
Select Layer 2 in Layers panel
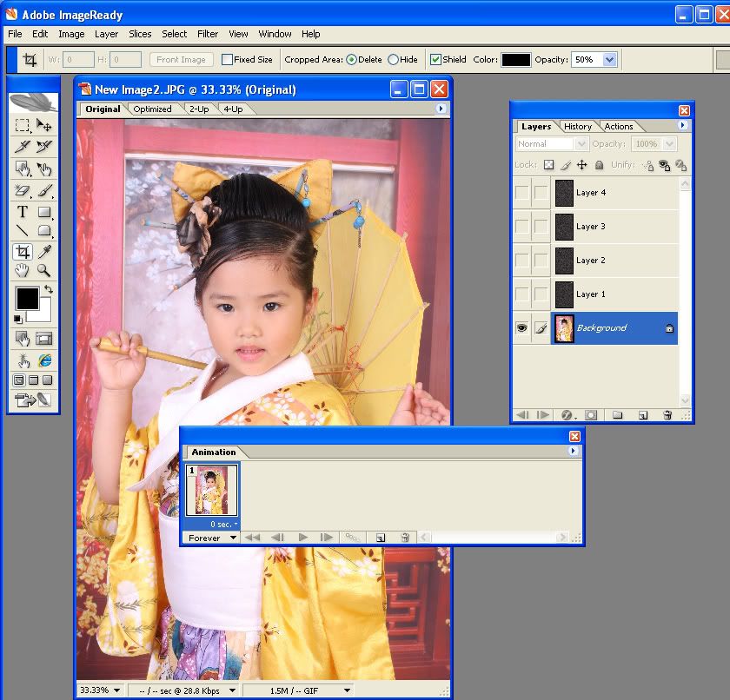pyautogui.click(x=591, y=261)
